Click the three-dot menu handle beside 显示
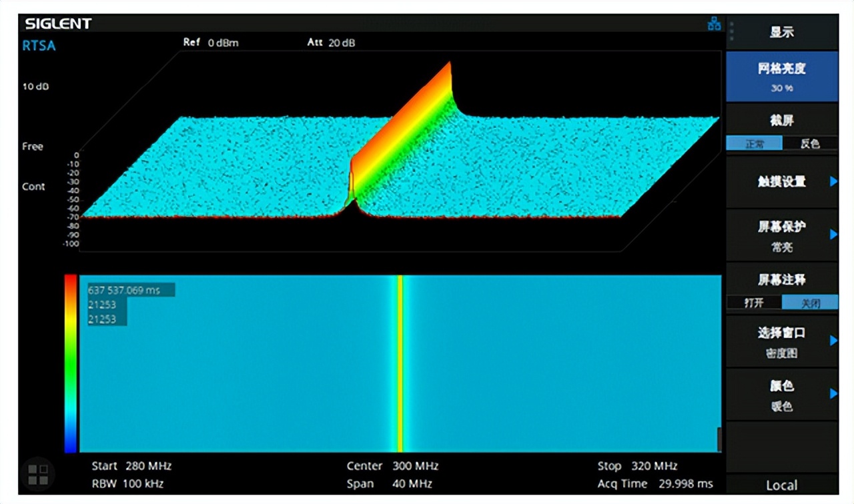854x504 pixels. [731, 31]
